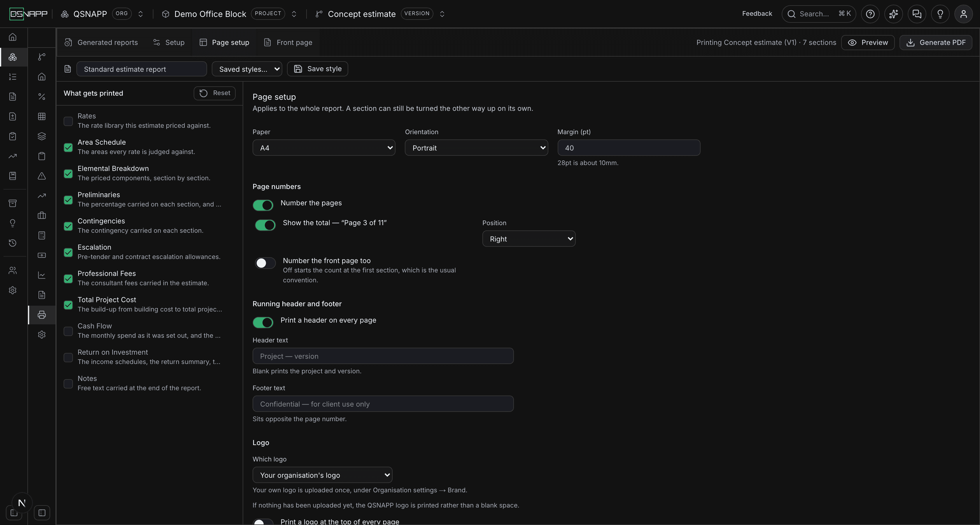This screenshot has height=525, width=980.
Task: Click the lightbulb ideas icon in top bar
Action: [x=940, y=14]
